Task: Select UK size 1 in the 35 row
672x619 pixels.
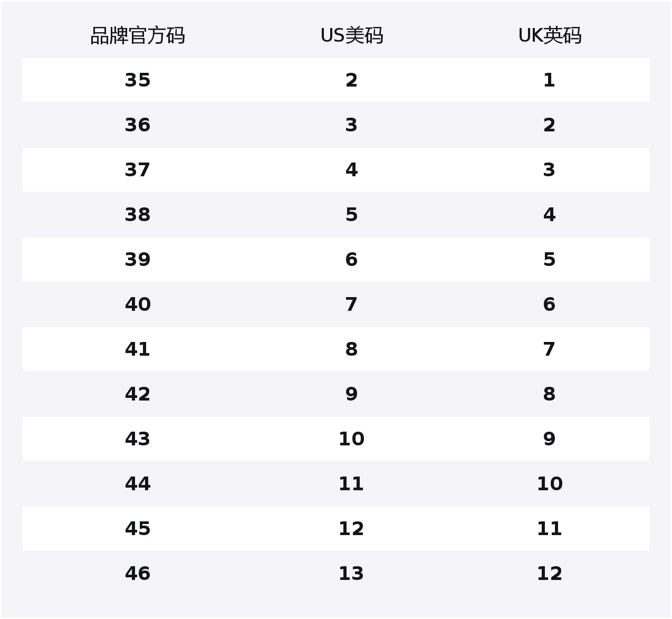Action: (549, 80)
